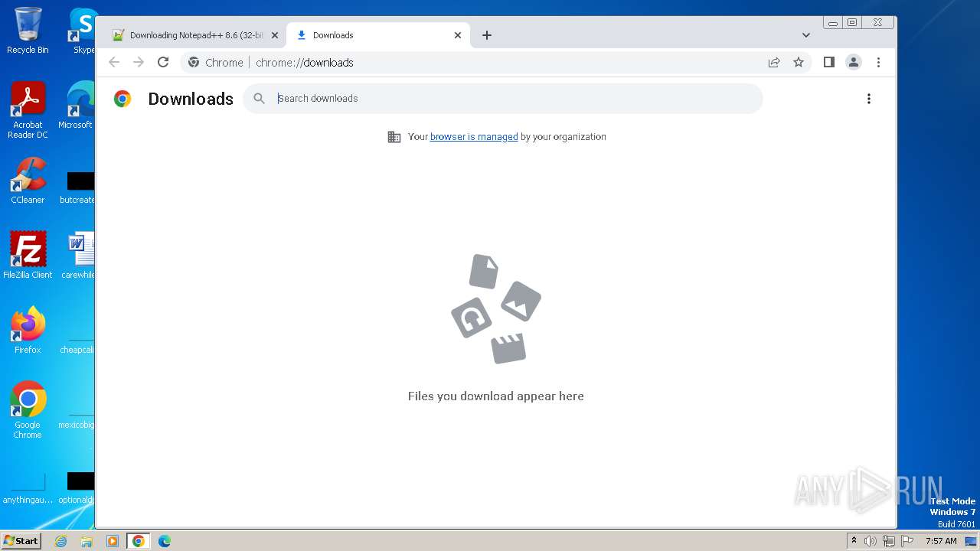Screen dimensions: 980x551
Task: Expand the tab search chevron
Action: [x=805, y=35]
